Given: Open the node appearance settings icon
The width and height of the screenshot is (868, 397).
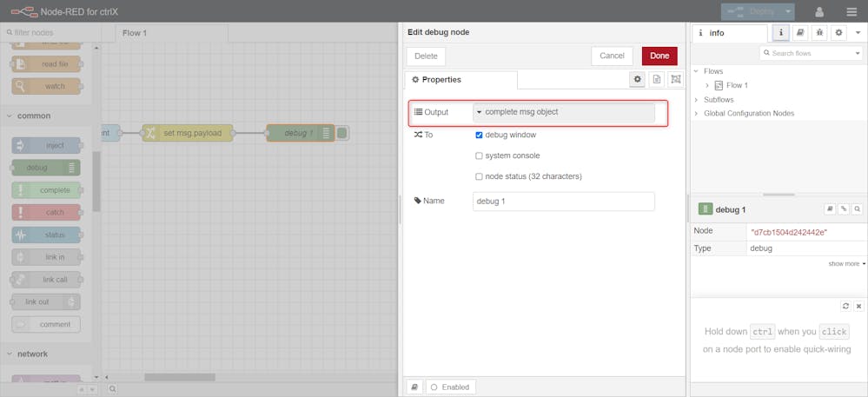Looking at the screenshot, I should [676, 79].
